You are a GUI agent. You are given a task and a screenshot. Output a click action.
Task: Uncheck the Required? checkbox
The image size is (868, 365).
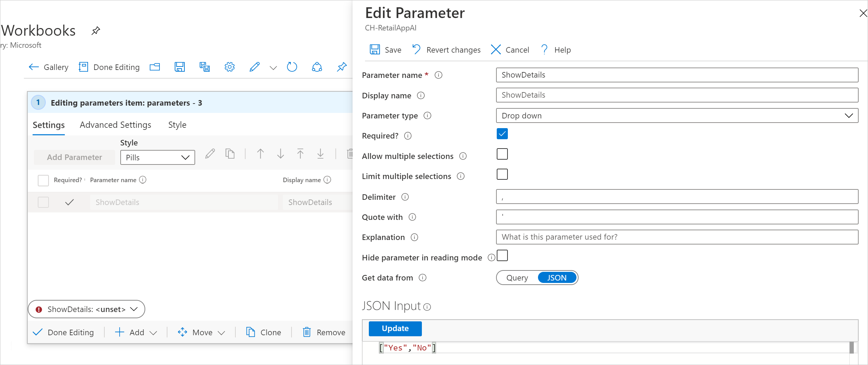pyautogui.click(x=502, y=134)
